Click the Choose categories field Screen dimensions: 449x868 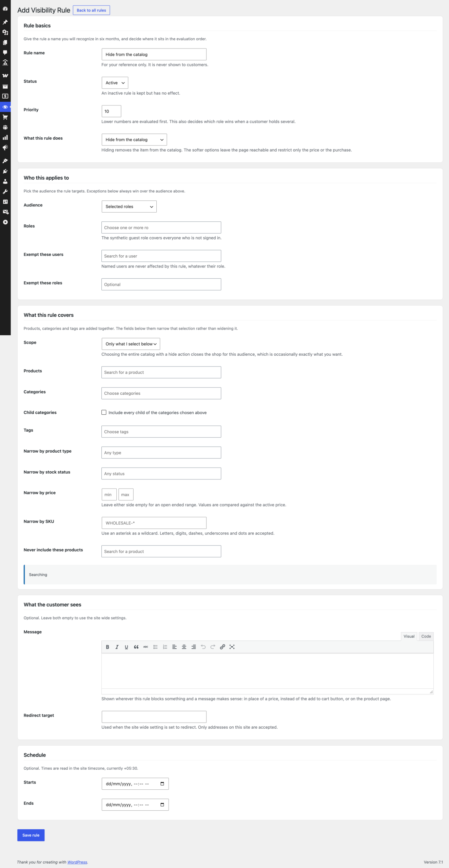click(161, 393)
